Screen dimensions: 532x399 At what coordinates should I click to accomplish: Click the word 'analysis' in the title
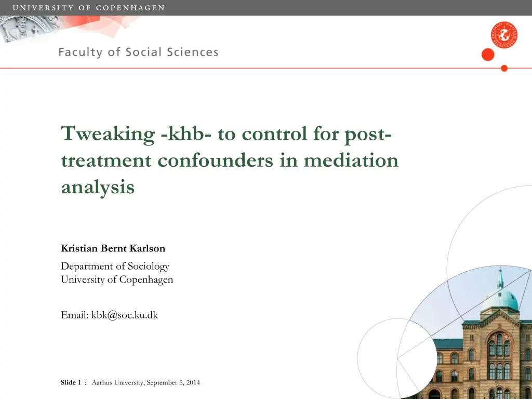click(x=98, y=187)
